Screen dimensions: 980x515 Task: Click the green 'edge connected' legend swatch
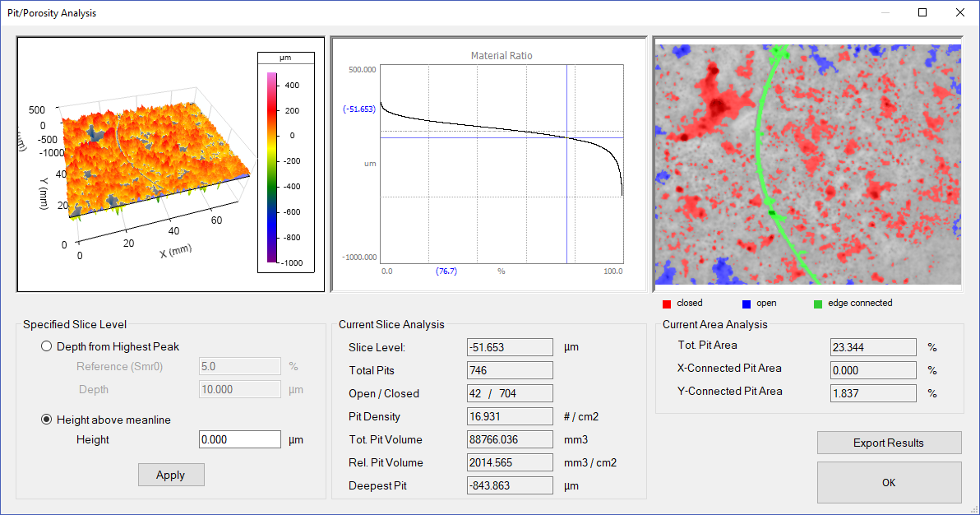[x=818, y=303]
